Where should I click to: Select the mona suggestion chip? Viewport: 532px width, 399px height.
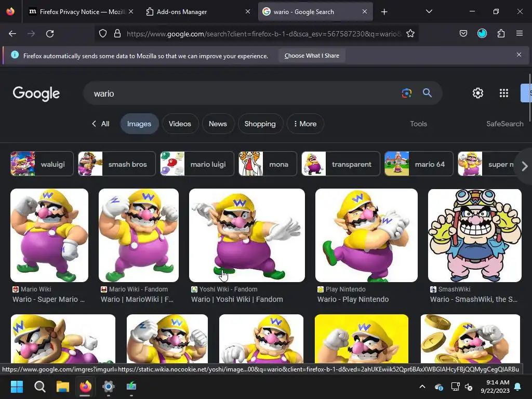click(x=268, y=164)
